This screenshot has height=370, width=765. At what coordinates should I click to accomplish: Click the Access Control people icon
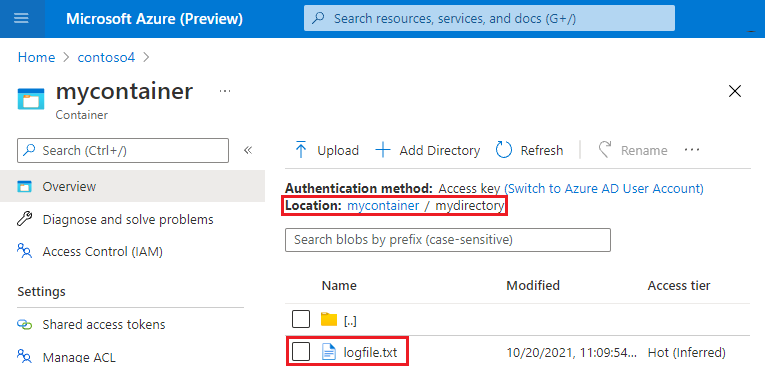point(24,251)
